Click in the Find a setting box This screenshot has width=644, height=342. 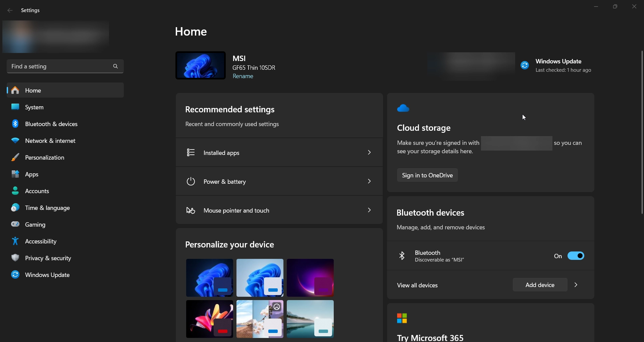(x=65, y=66)
